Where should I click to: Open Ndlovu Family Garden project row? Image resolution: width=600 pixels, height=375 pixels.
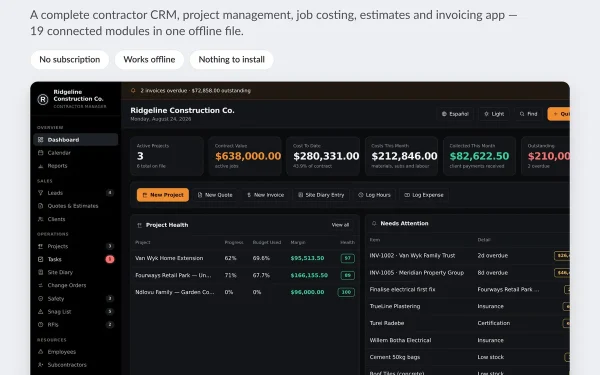coord(245,292)
